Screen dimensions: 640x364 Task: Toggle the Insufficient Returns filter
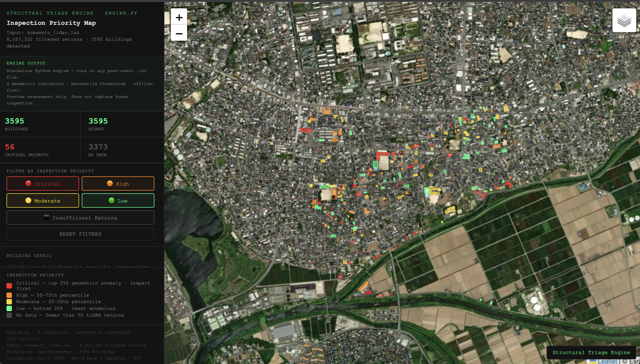click(x=80, y=218)
